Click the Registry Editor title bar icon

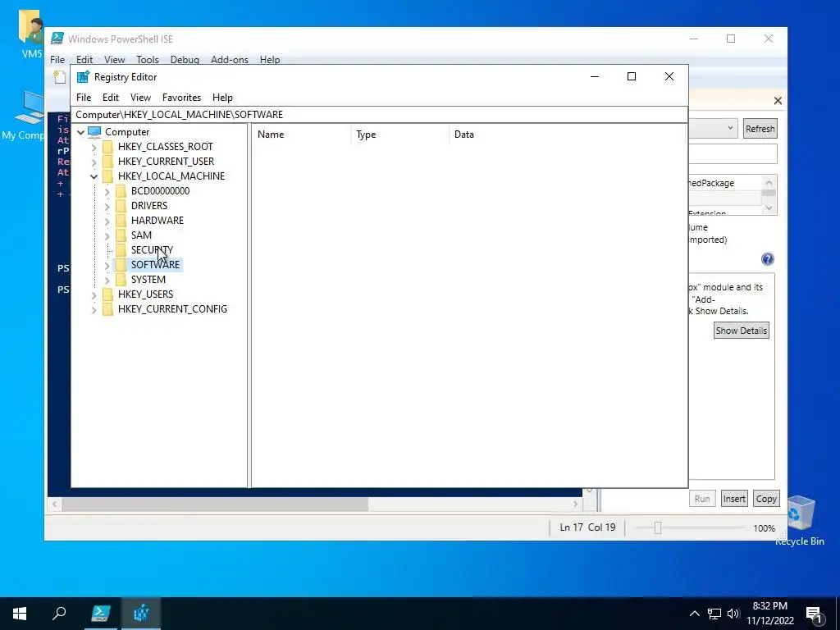(83, 76)
